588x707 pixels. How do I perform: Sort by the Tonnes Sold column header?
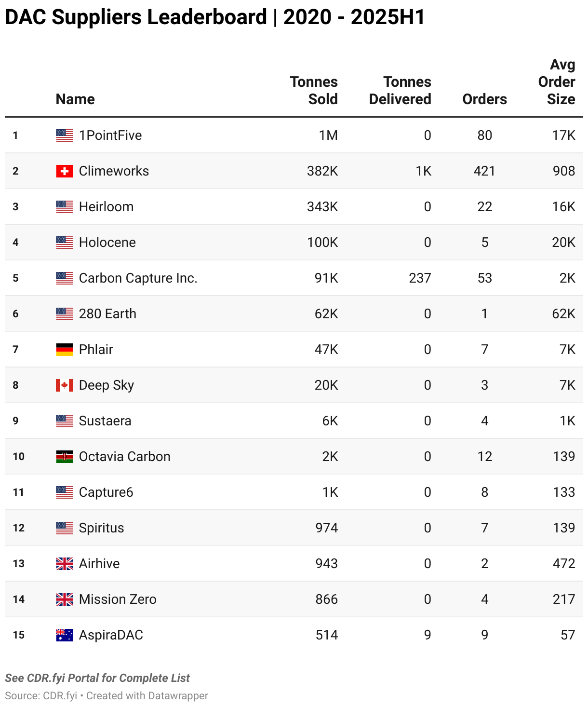click(x=314, y=91)
